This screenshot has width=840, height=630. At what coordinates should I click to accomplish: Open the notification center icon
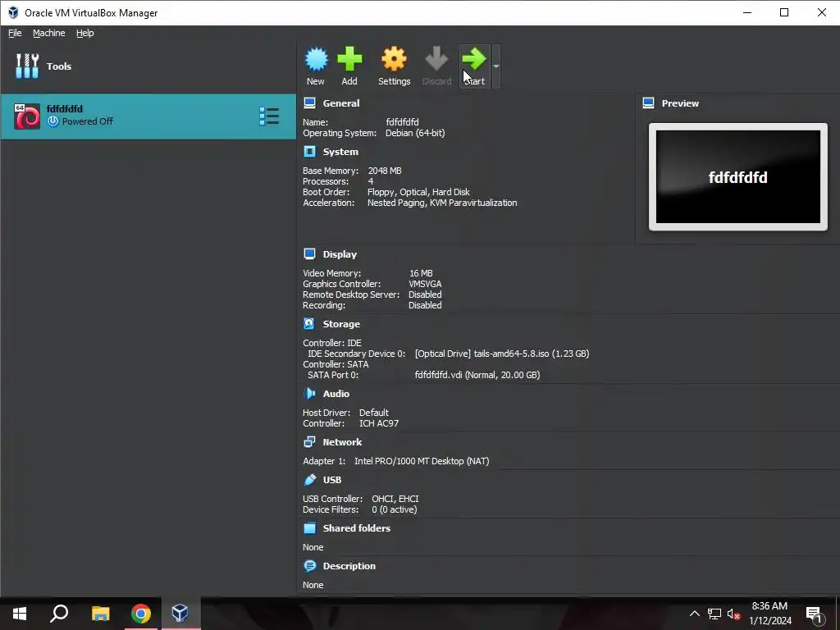click(814, 614)
